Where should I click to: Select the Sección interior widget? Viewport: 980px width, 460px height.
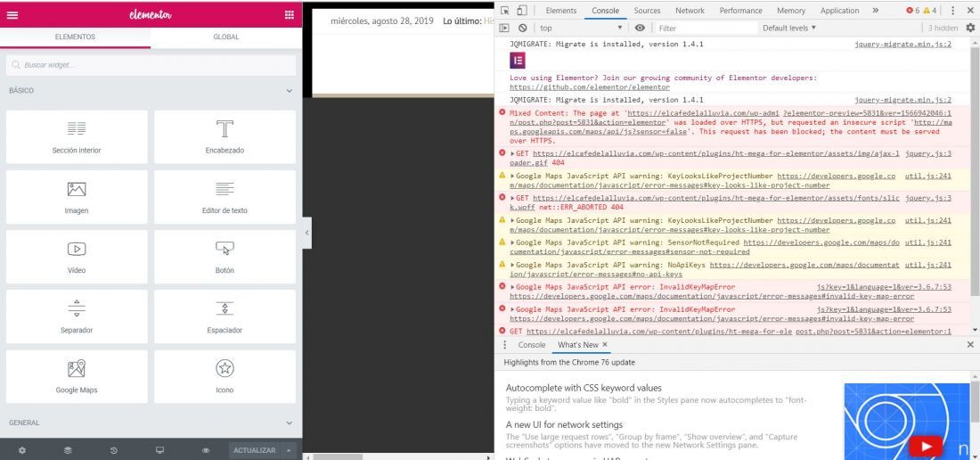(x=77, y=137)
